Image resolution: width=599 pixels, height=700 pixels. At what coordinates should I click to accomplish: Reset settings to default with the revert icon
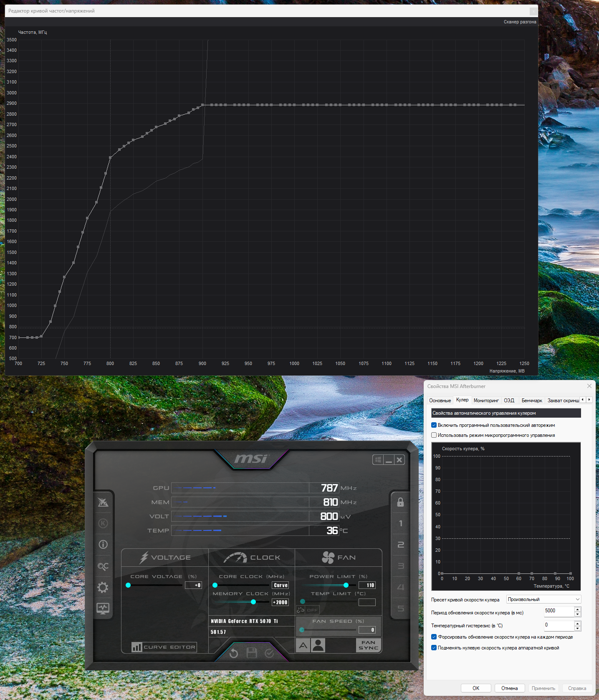(x=234, y=653)
